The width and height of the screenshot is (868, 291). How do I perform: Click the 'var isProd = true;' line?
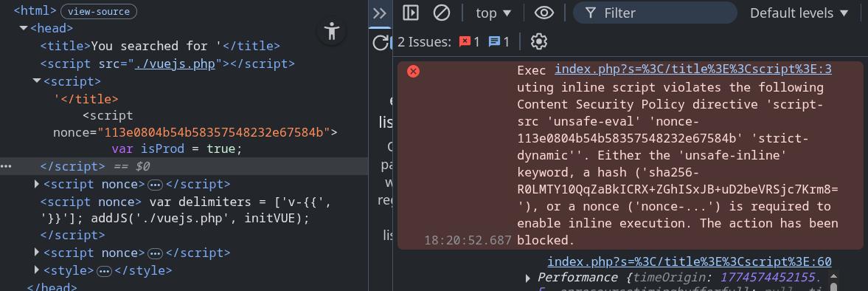[x=177, y=150]
